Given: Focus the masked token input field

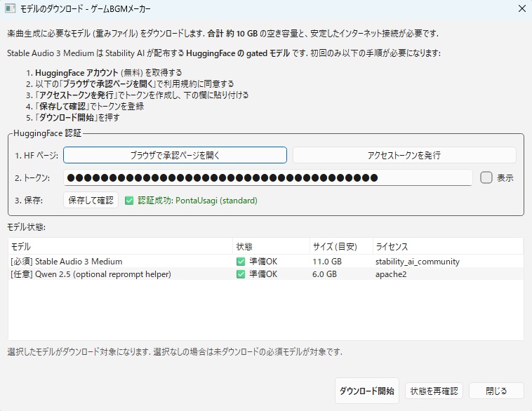Looking at the screenshot, I should click(x=267, y=177).
